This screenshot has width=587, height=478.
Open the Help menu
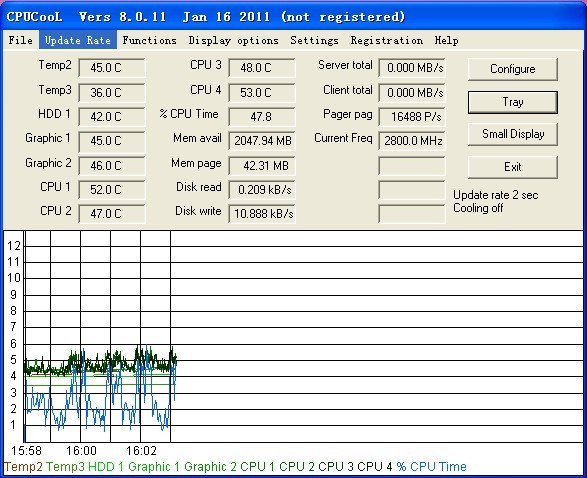(446, 40)
